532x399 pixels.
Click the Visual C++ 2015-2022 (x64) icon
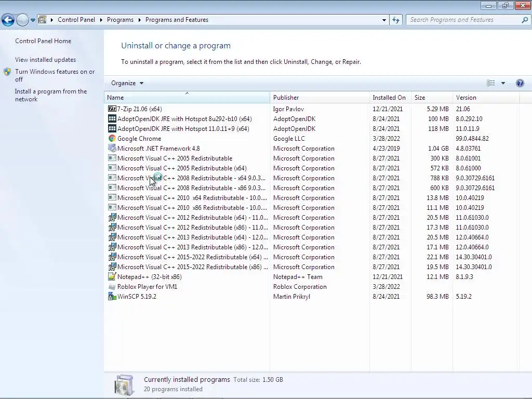pos(112,257)
